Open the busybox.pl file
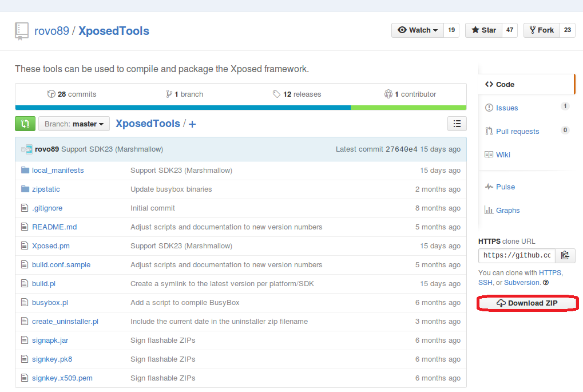Screen dimensions: 583x392 50,303
